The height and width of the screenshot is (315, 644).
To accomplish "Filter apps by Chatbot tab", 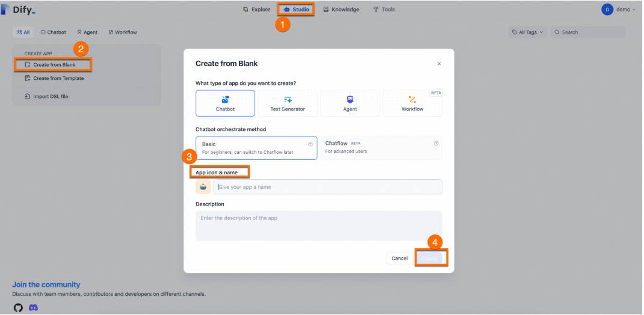I will [54, 32].
